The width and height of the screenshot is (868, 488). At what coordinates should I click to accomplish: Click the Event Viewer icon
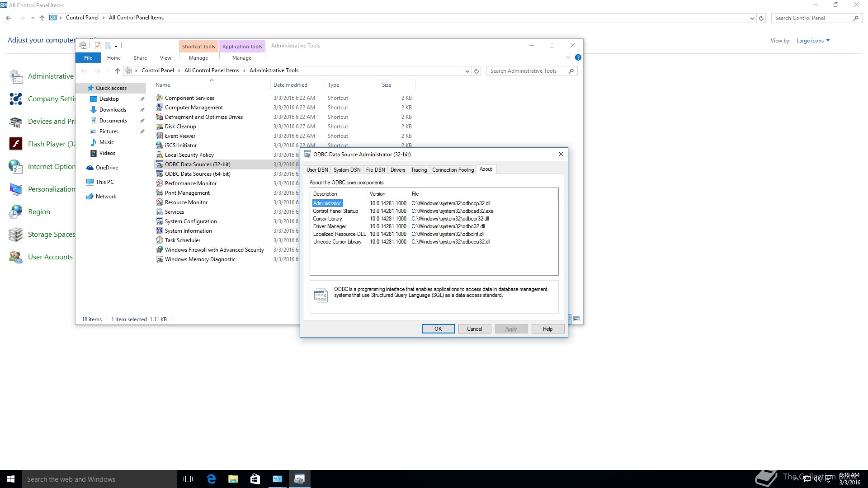tap(159, 136)
